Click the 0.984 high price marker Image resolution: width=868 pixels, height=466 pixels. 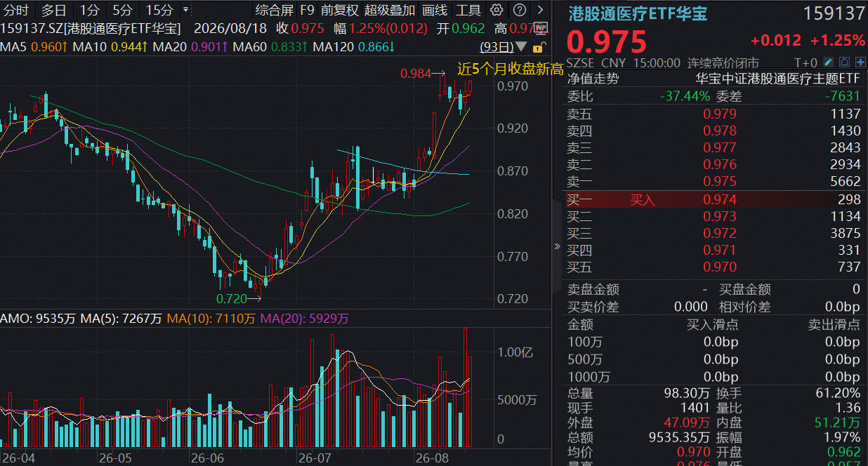pyautogui.click(x=415, y=73)
